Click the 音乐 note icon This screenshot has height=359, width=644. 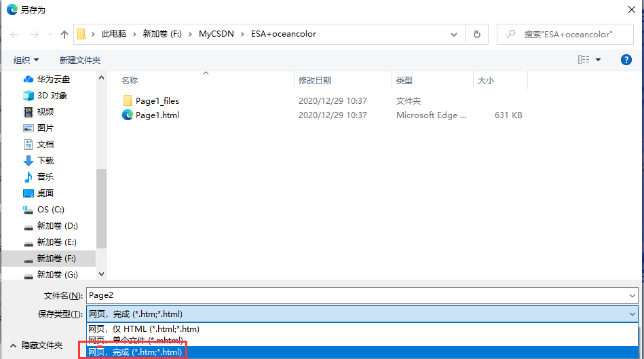click(29, 177)
